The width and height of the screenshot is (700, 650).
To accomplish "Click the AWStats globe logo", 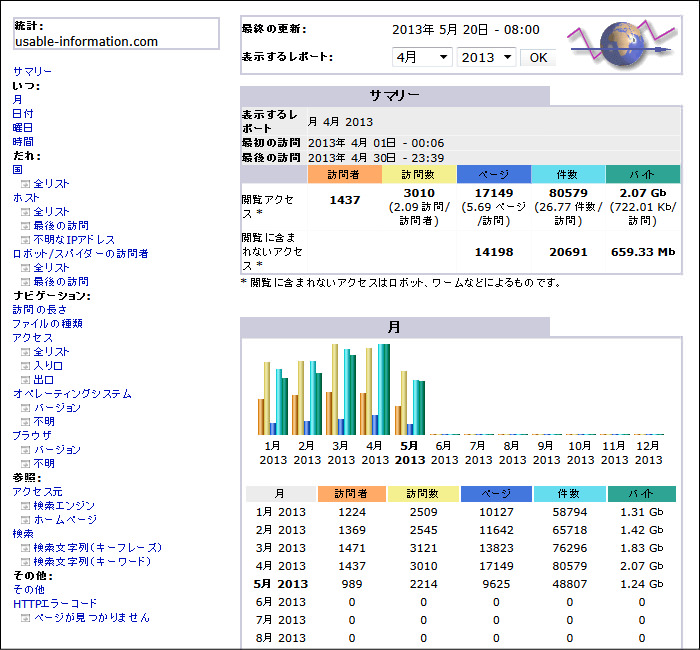I will coord(622,44).
